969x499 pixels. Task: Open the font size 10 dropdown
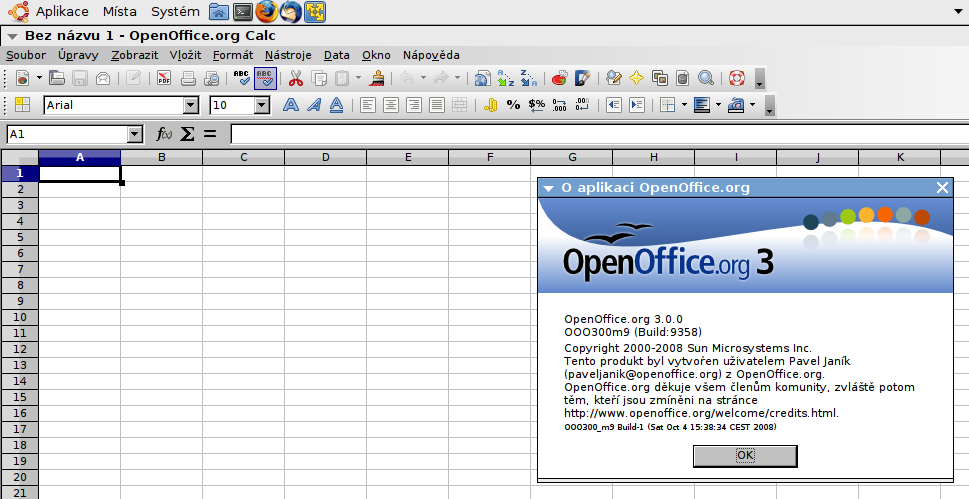point(262,106)
